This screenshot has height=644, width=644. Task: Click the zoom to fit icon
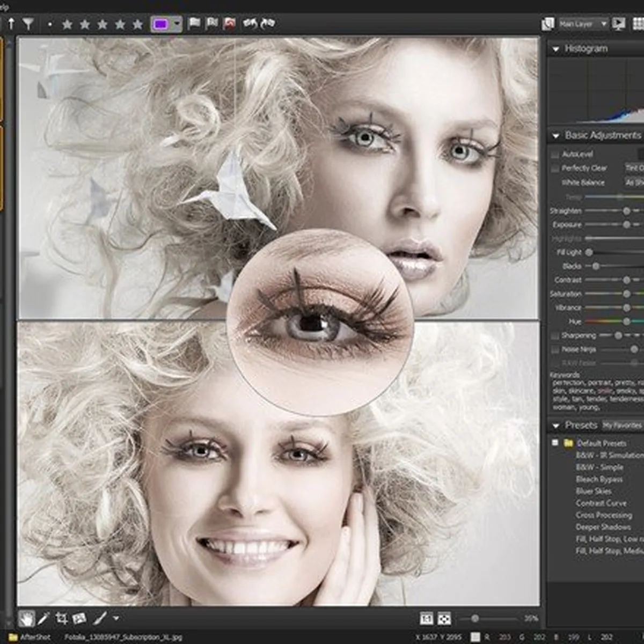coord(444,619)
